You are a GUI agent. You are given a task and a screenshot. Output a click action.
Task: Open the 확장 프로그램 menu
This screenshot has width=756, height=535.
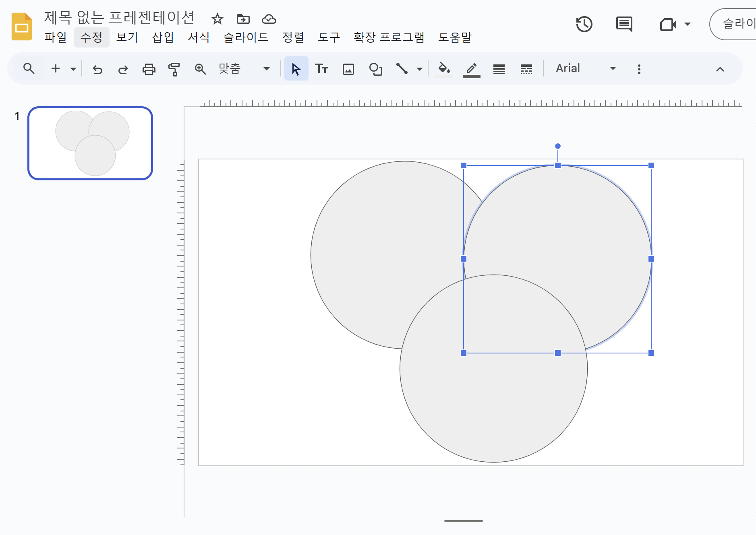[389, 37]
